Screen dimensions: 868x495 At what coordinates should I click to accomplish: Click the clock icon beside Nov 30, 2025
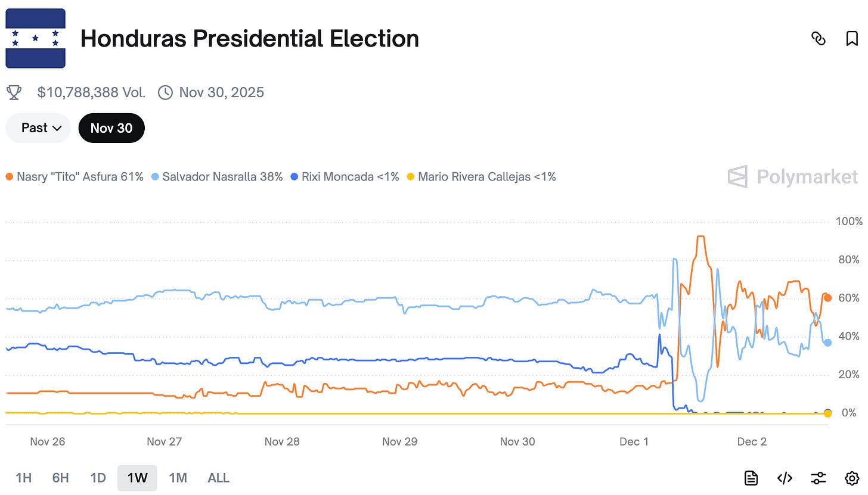pos(166,92)
